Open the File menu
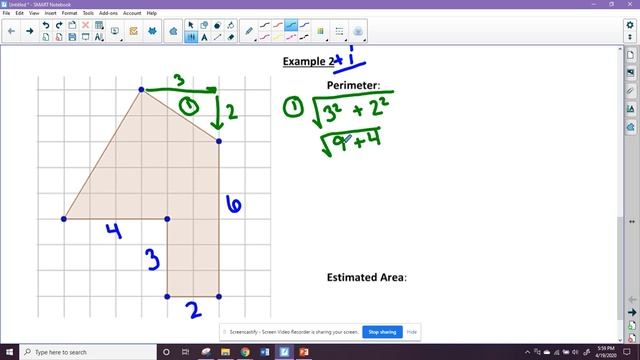 click(x=7, y=13)
